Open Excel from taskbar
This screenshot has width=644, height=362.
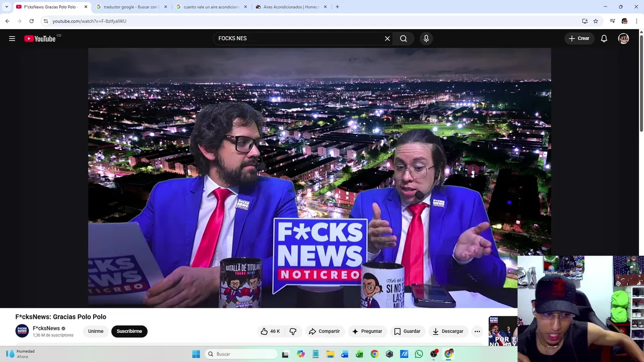(x=359, y=354)
